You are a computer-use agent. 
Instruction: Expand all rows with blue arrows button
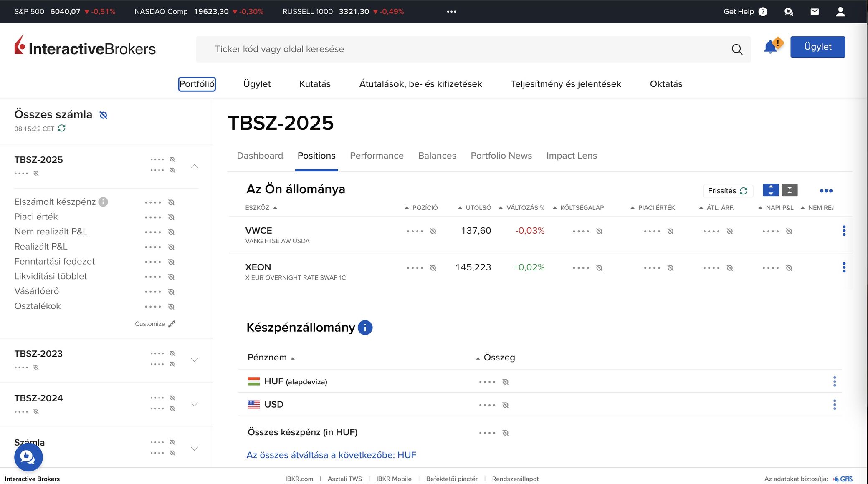tap(771, 190)
